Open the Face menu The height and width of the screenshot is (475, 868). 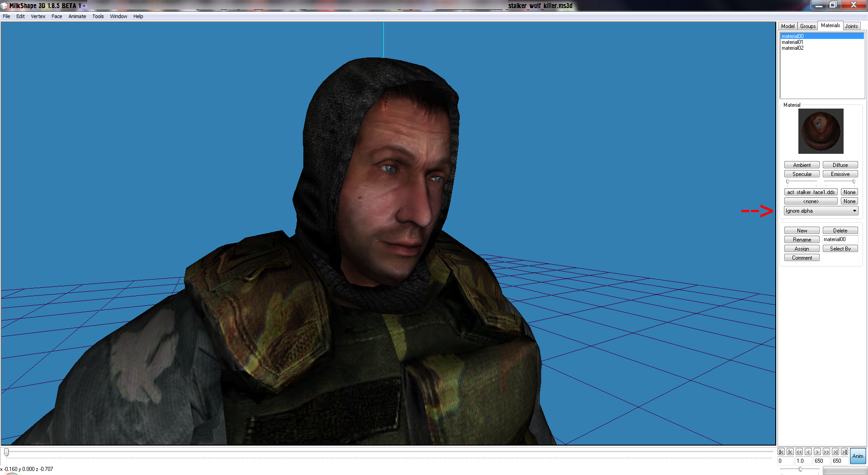click(57, 16)
